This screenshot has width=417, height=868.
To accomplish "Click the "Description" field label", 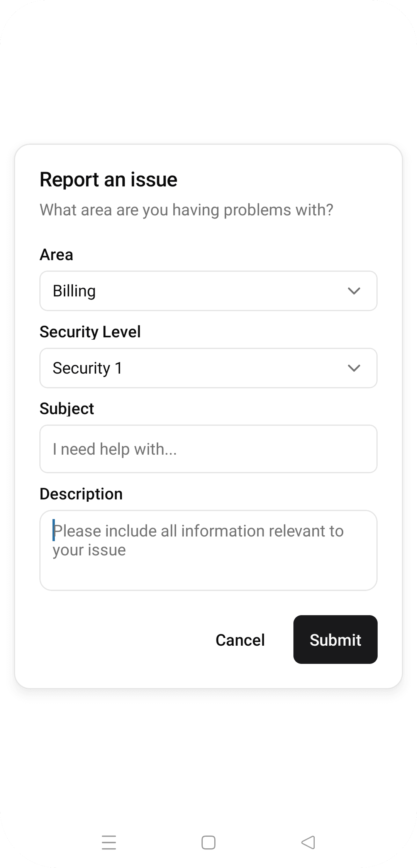I will tap(81, 494).
